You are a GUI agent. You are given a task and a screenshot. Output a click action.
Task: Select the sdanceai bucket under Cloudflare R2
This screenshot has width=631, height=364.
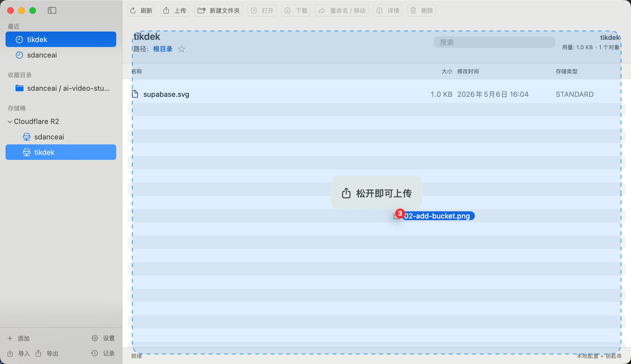(x=61, y=137)
